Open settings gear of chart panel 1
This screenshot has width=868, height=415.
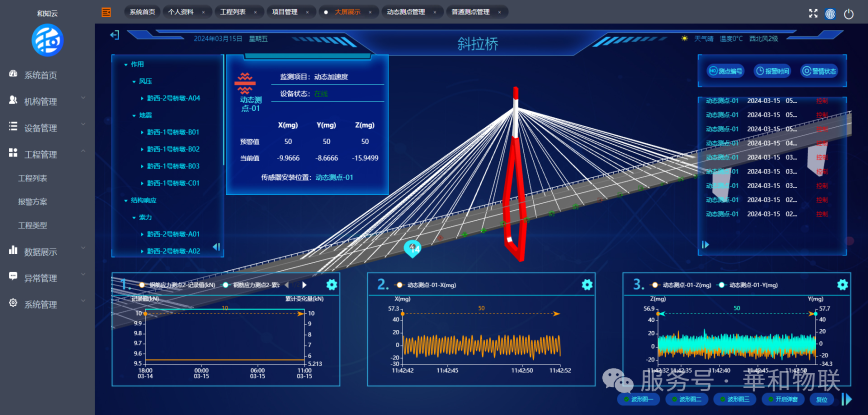(x=332, y=284)
